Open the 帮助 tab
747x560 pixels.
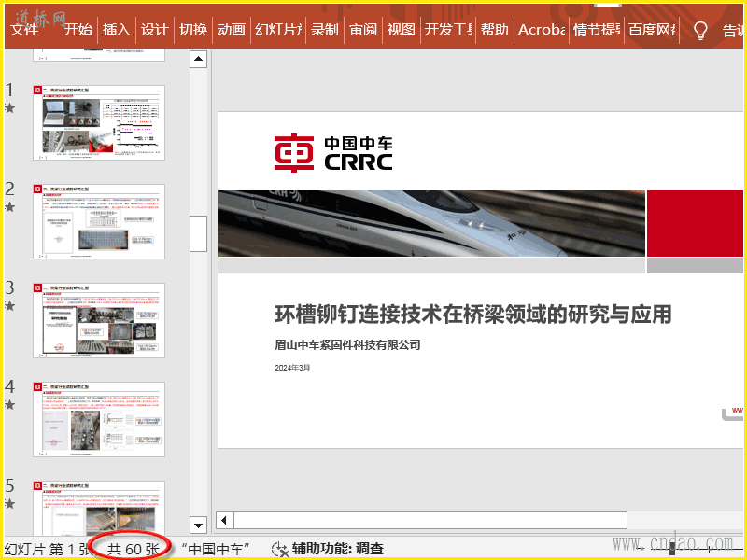click(x=495, y=30)
